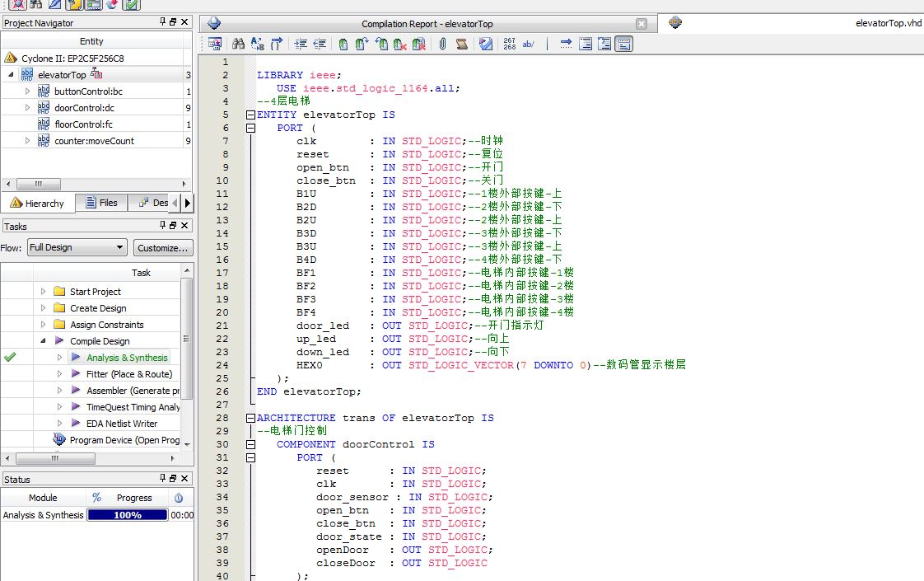Pin the Project Navigator panel
Image resolution: width=924 pixels, height=581 pixels.
point(162,22)
